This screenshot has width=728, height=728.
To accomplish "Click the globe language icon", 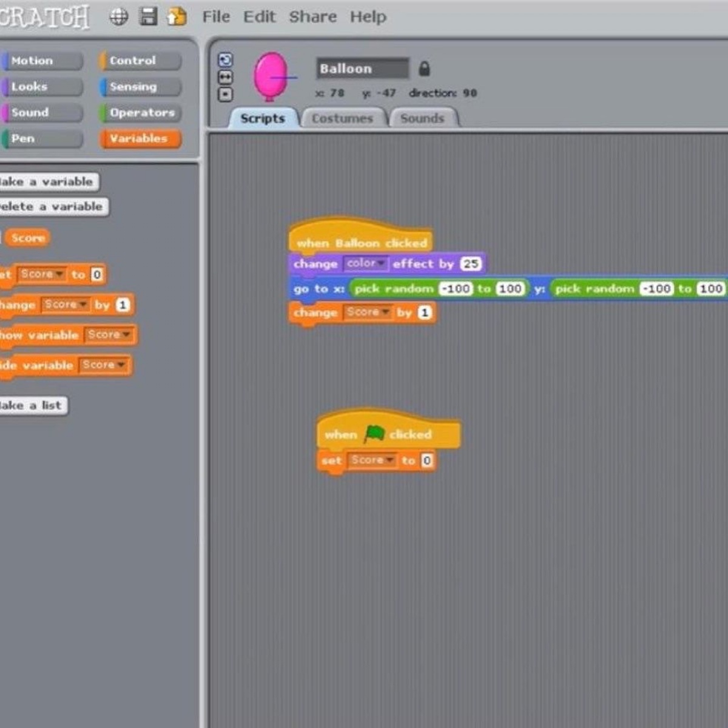I will [x=118, y=17].
